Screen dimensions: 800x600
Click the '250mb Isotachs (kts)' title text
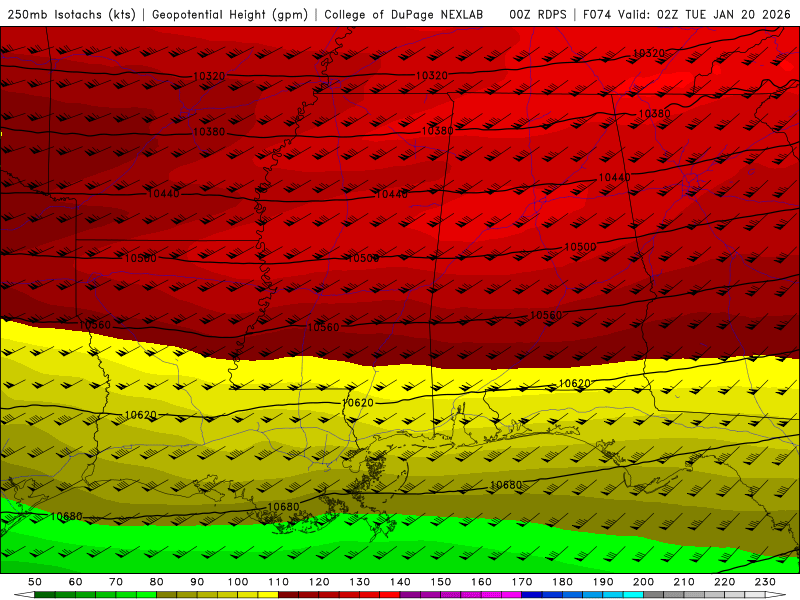pyautogui.click(x=72, y=14)
